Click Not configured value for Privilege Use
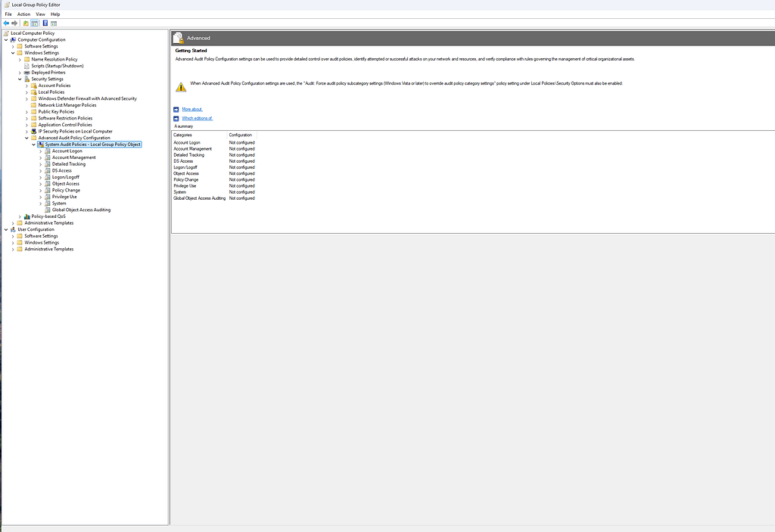This screenshot has width=775, height=532. coord(241,186)
